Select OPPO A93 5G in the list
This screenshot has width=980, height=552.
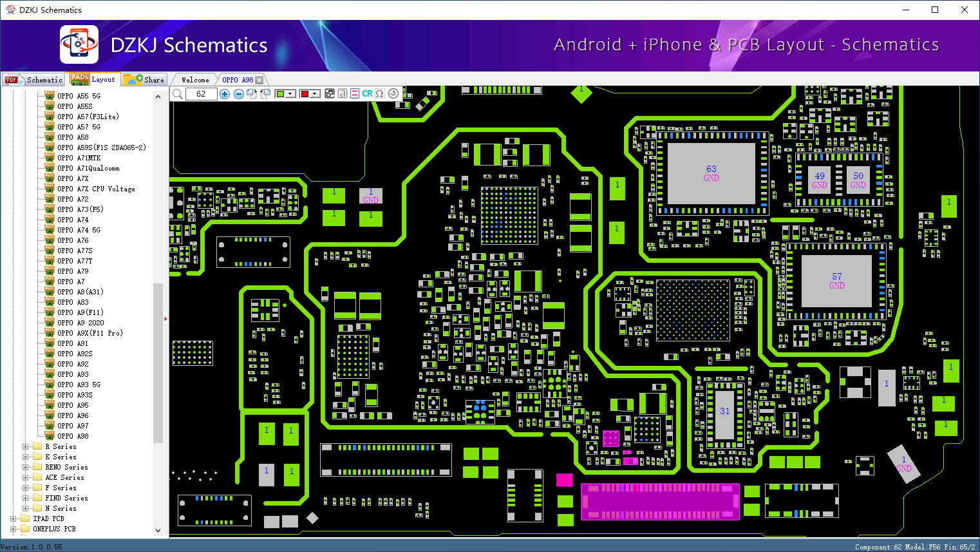(x=79, y=385)
